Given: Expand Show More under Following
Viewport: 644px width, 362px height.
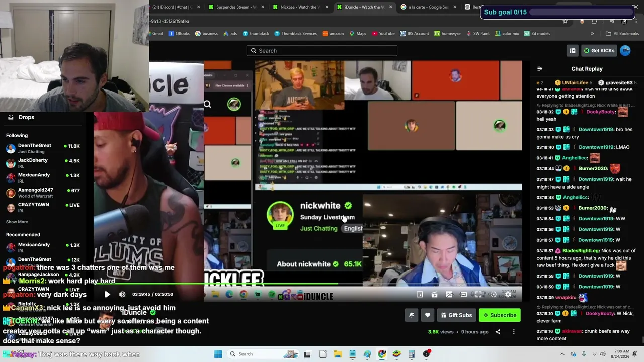Looking at the screenshot, I should click(x=17, y=222).
